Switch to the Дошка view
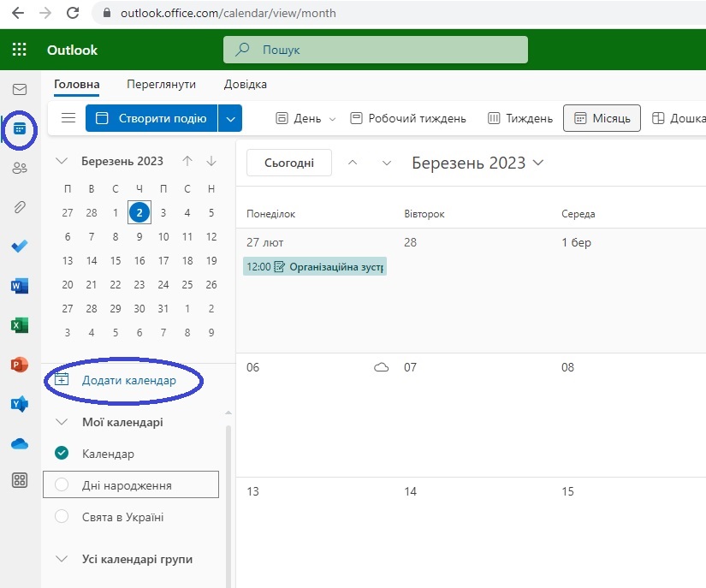The height and width of the screenshot is (588, 706). click(678, 118)
